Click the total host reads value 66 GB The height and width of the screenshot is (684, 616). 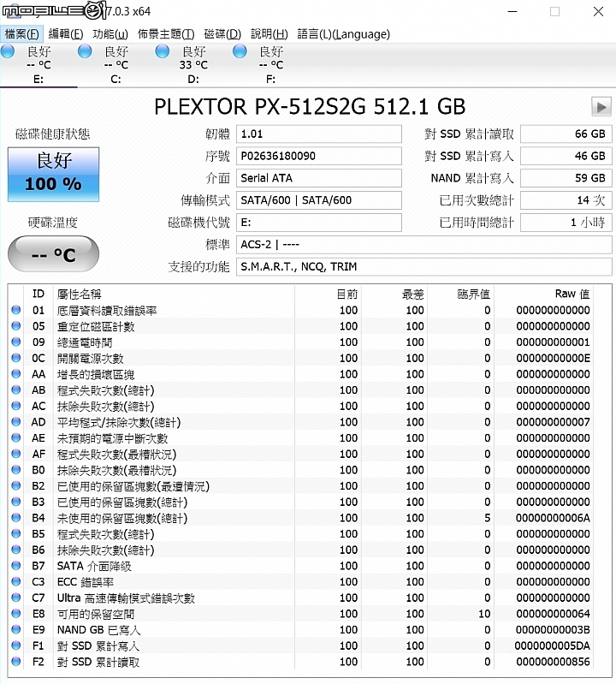click(566, 134)
